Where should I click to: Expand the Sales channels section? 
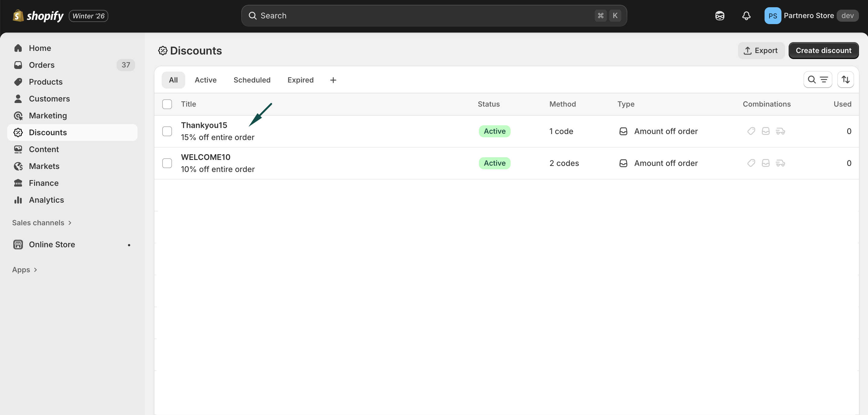click(42, 223)
